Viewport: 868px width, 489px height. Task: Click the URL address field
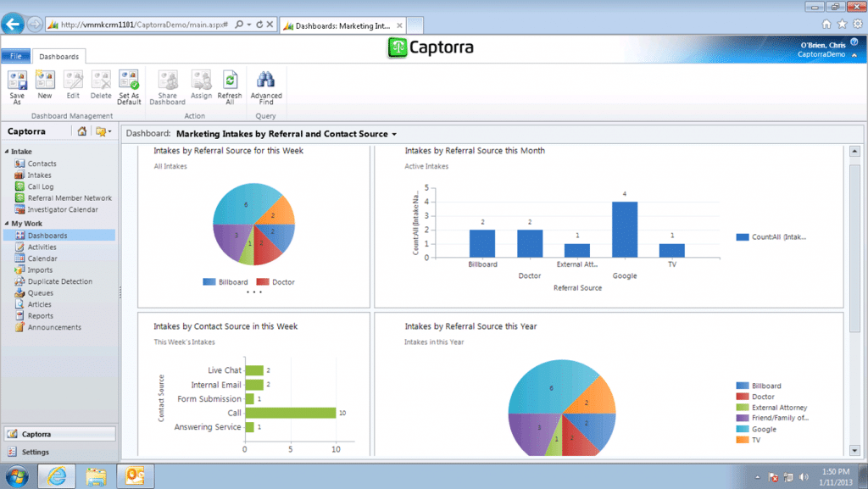tap(144, 25)
